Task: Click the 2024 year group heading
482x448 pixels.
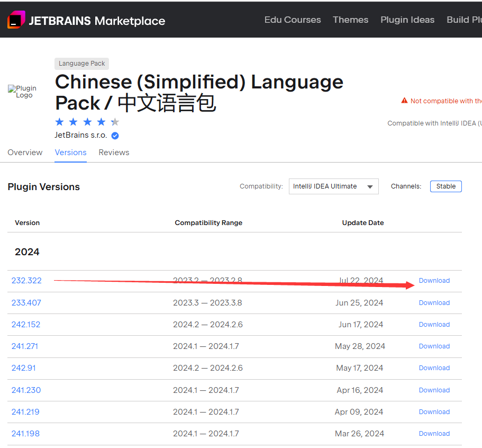Action: tap(27, 252)
